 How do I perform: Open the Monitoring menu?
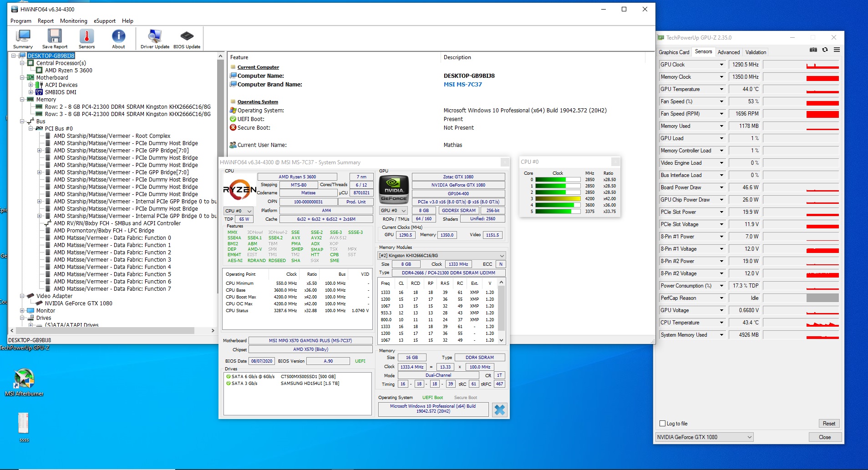[74, 21]
